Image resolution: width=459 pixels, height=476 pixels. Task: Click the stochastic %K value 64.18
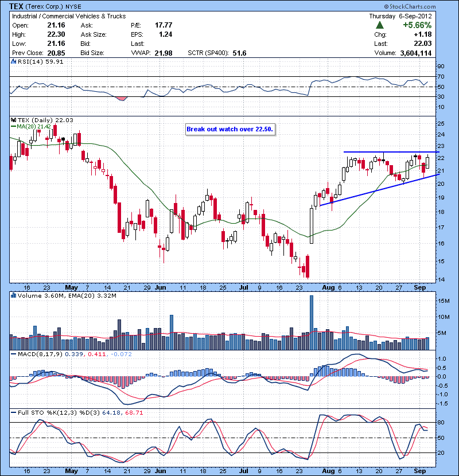[111, 412]
